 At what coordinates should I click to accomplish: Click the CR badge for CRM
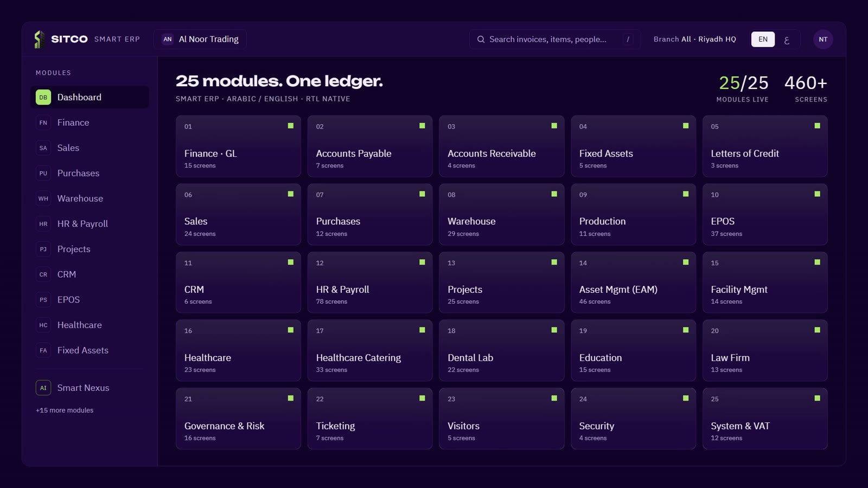[43, 274]
